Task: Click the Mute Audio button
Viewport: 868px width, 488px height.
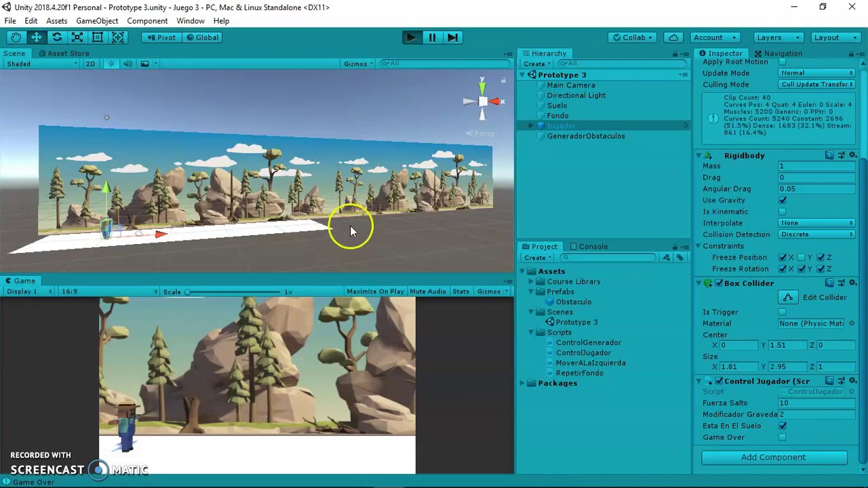Action: [x=427, y=291]
